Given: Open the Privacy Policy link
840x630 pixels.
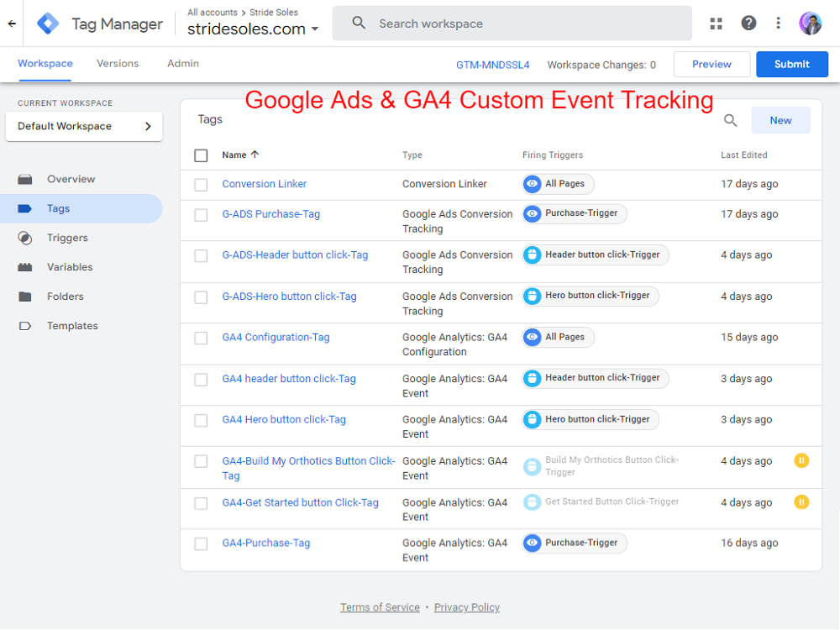Looking at the screenshot, I should point(466,607).
